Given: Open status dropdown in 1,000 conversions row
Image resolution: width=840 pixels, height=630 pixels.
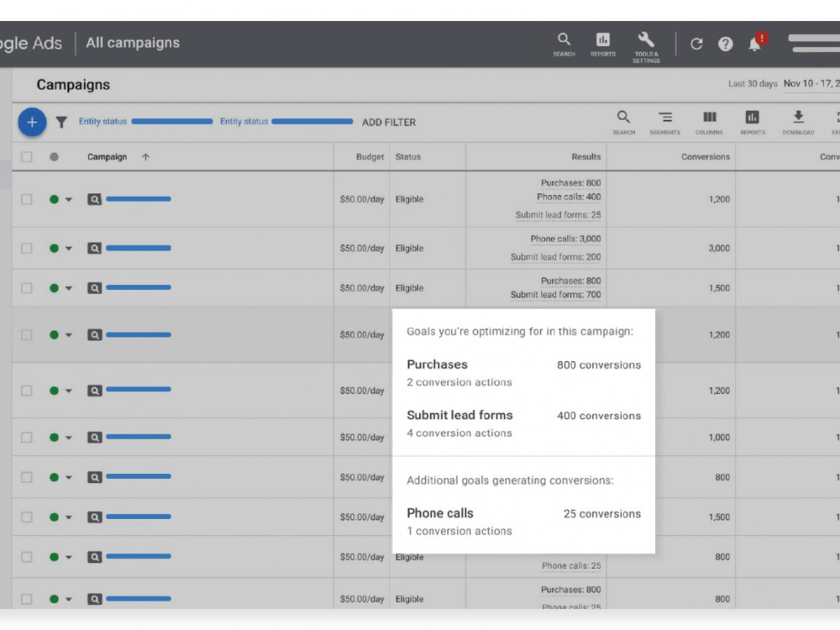Looking at the screenshot, I should tap(69, 438).
